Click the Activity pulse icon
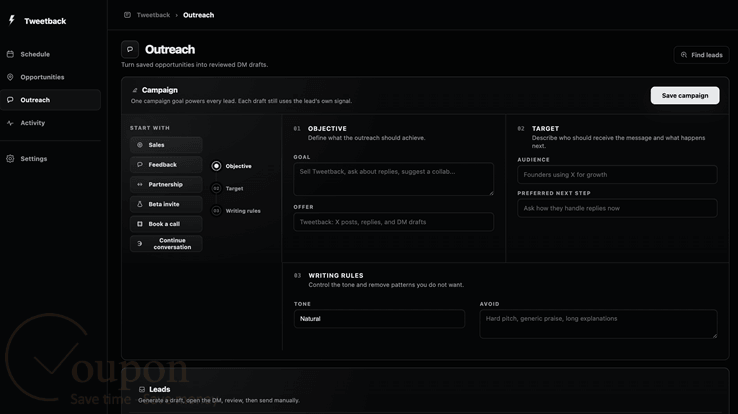This screenshot has width=738, height=414. (10, 123)
